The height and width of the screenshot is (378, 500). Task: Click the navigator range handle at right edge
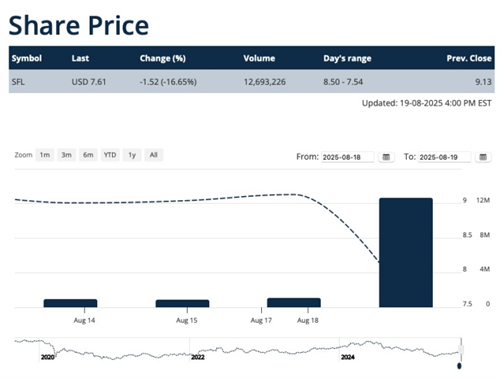click(x=461, y=350)
